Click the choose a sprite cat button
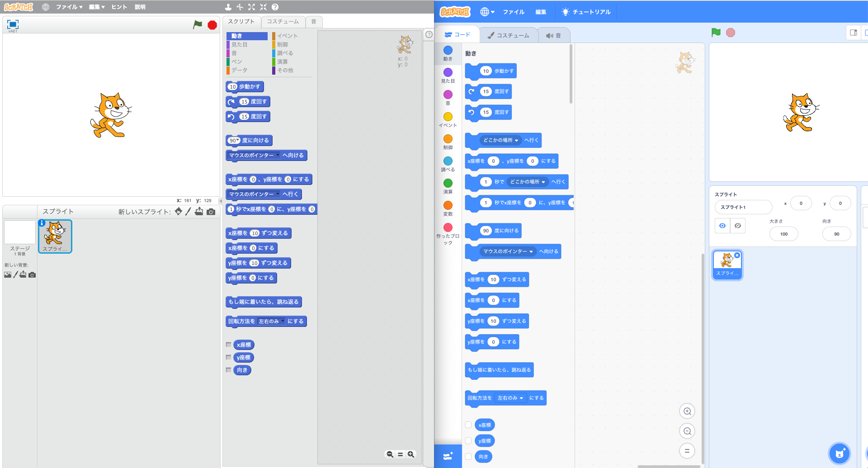 pyautogui.click(x=840, y=454)
